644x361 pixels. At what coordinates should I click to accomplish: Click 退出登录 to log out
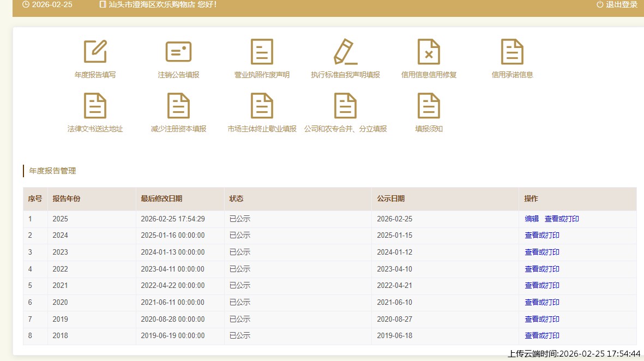coord(617,5)
